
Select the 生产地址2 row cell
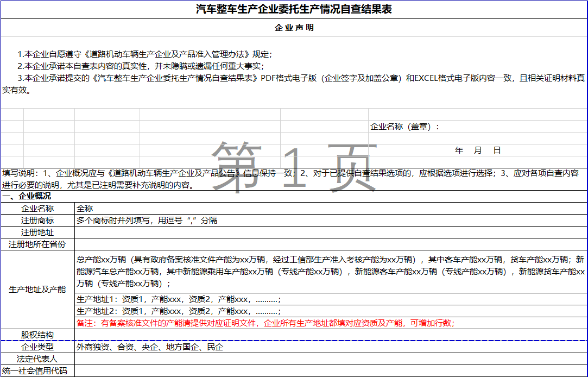tap(330, 311)
